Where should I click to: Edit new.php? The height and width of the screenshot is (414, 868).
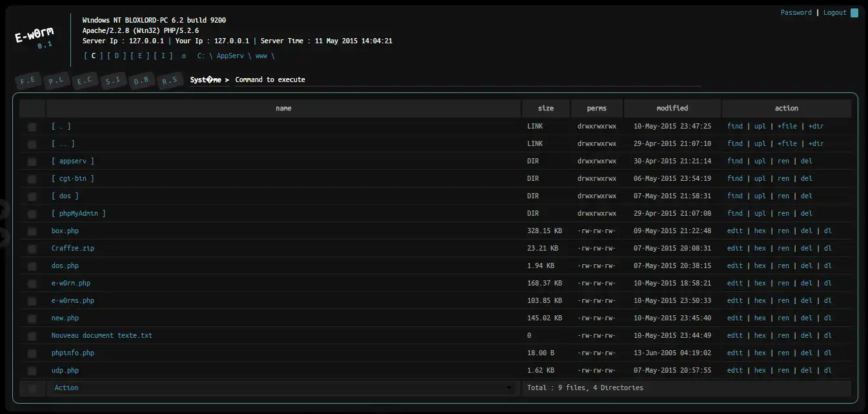coord(735,318)
